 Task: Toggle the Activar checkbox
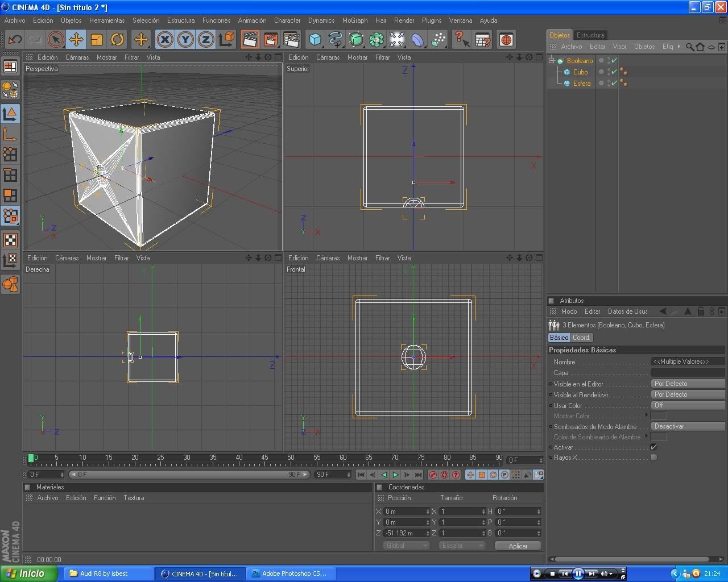[654, 447]
